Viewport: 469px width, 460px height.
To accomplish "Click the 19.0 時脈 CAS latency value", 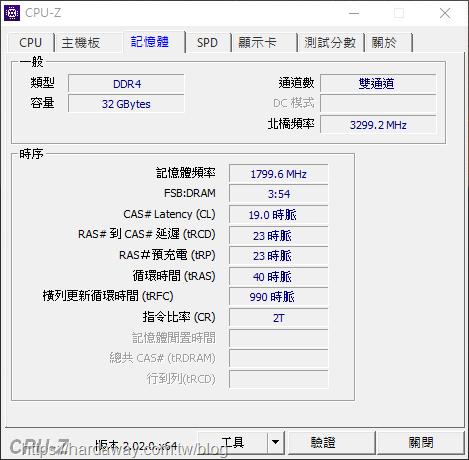I will tap(279, 215).
